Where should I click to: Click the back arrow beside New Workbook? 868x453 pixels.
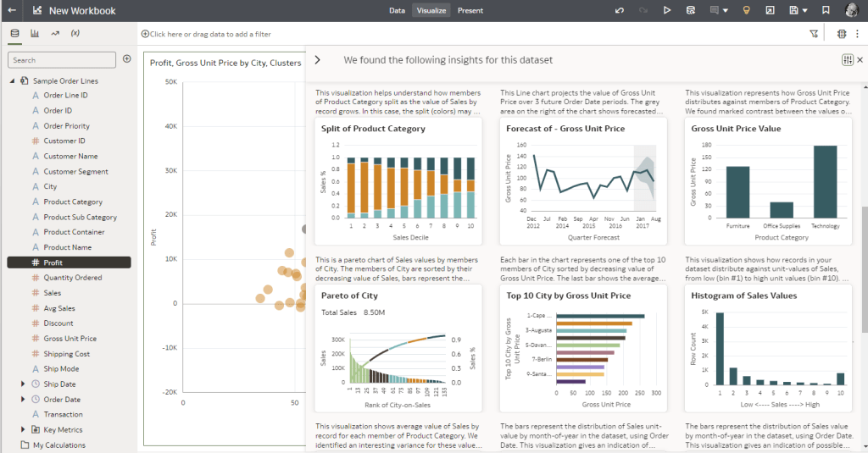[x=12, y=11]
